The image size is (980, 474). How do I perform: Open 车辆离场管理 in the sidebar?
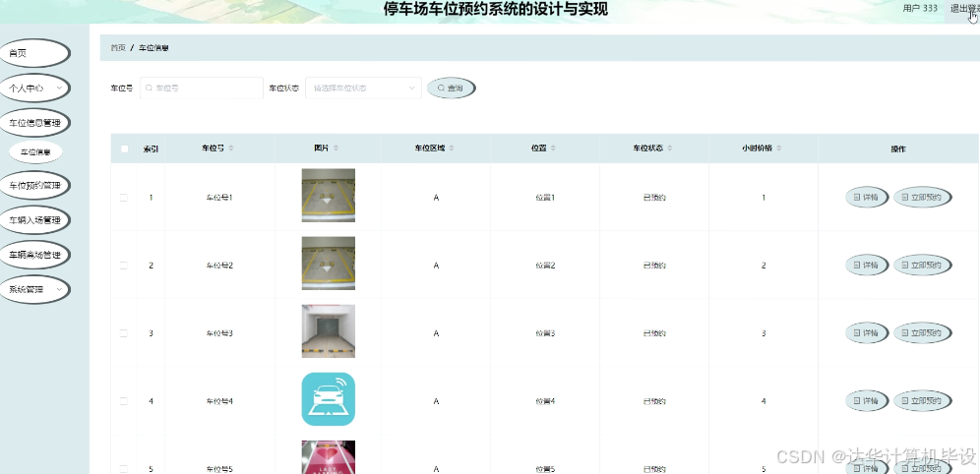[35, 255]
